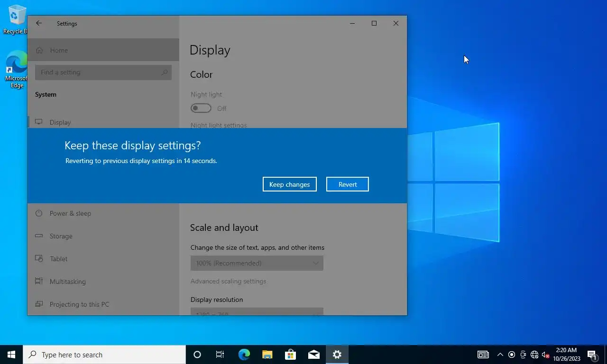
Task: Open Cortana from the taskbar
Action: (197, 355)
